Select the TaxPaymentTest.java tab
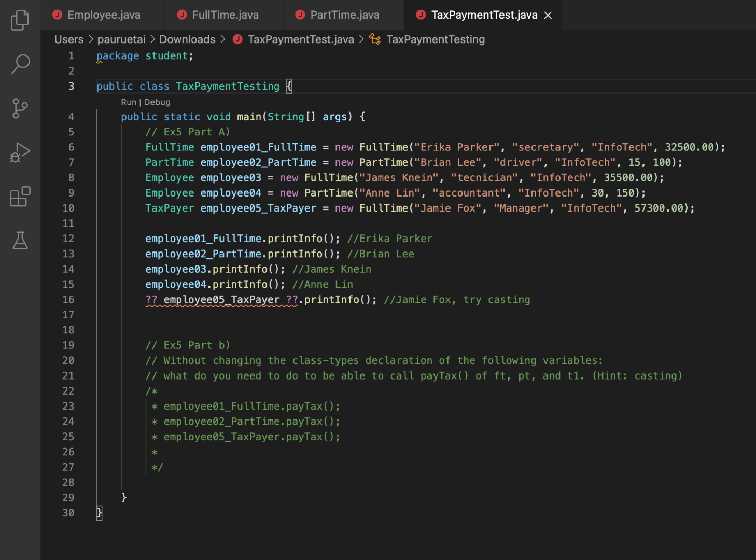The width and height of the screenshot is (756, 560). 483,15
